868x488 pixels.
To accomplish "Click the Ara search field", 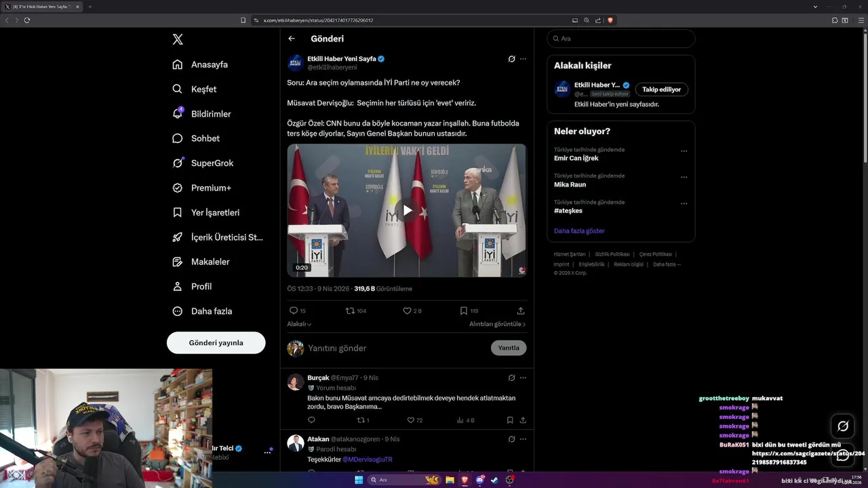I will [x=621, y=39].
